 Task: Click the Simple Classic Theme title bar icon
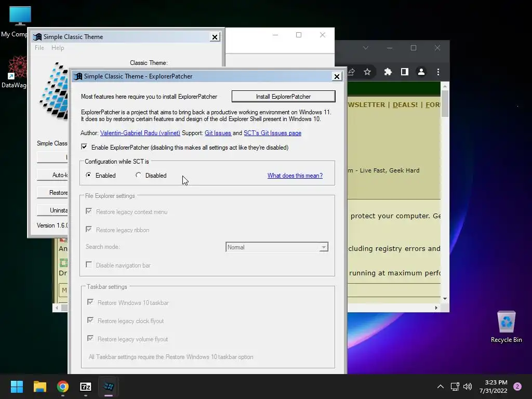(37, 37)
